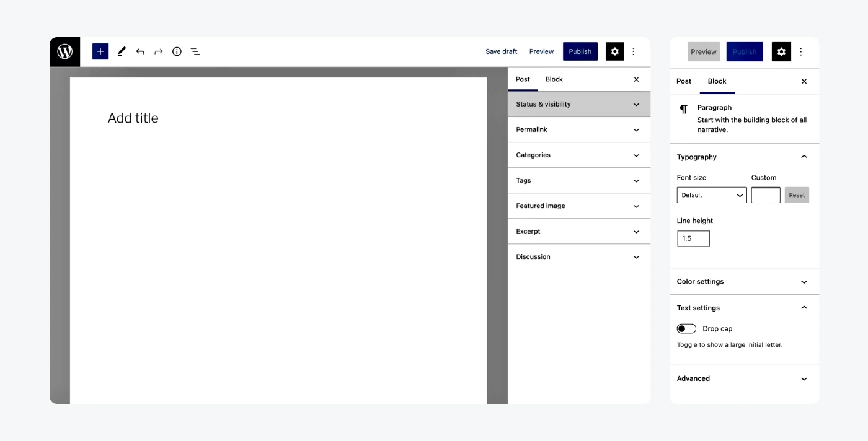Click Publish in main editor toolbar
868x441 pixels.
click(x=580, y=51)
